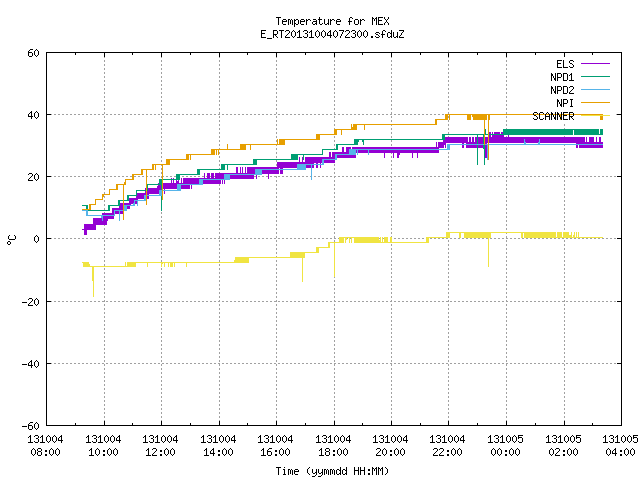Image resolution: width=640 pixels, height=480 pixels.
Task: Click the y-axis label 60
Action: pyautogui.click(x=33, y=53)
